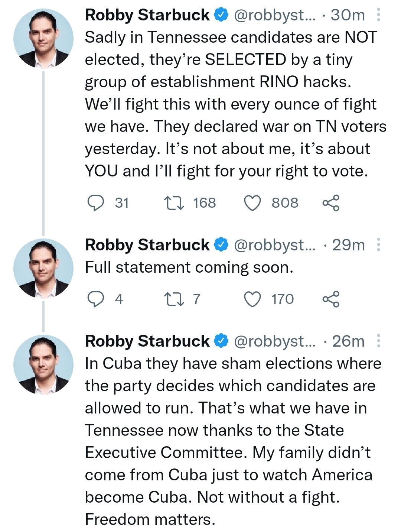Reply to the 30m Tennessee candidates tweet

click(96, 203)
